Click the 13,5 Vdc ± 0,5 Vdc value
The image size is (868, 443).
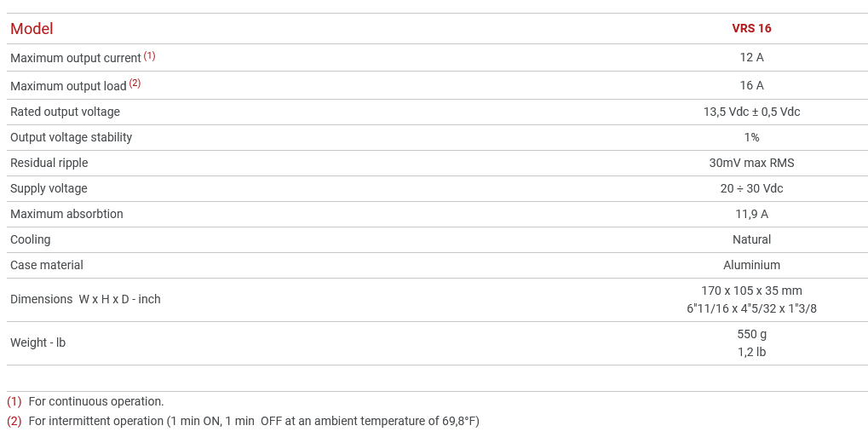click(x=751, y=112)
